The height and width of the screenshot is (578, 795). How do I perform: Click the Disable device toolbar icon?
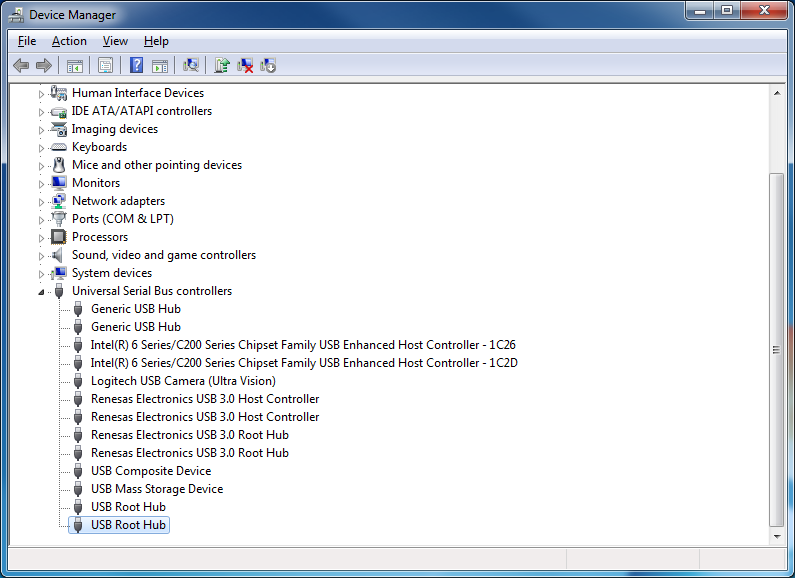(x=268, y=66)
